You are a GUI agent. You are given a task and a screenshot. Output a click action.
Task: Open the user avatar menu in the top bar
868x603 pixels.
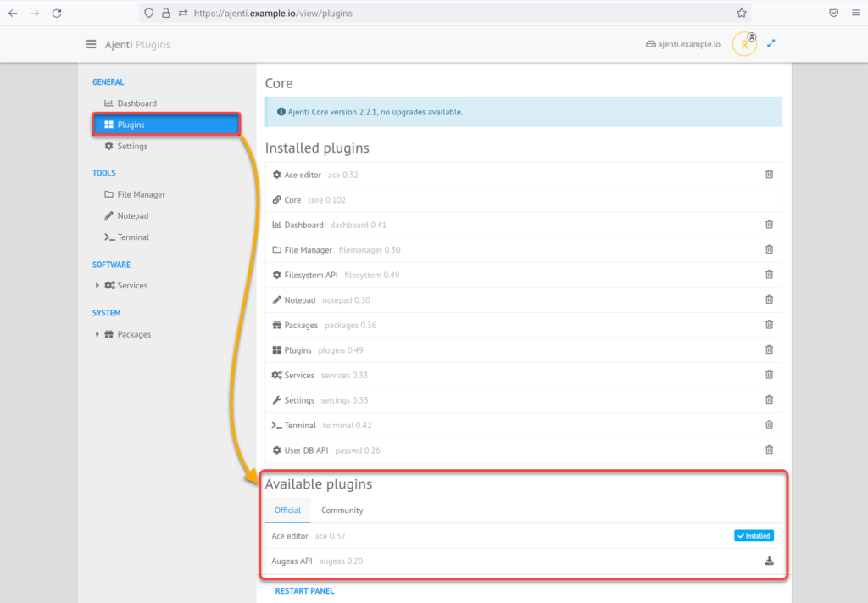[744, 43]
